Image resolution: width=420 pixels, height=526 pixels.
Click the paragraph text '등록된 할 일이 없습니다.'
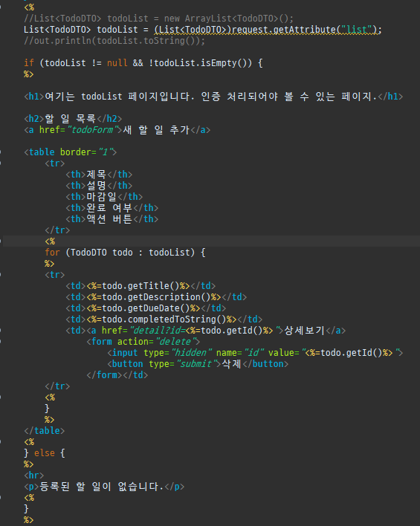pyautogui.click(x=102, y=486)
